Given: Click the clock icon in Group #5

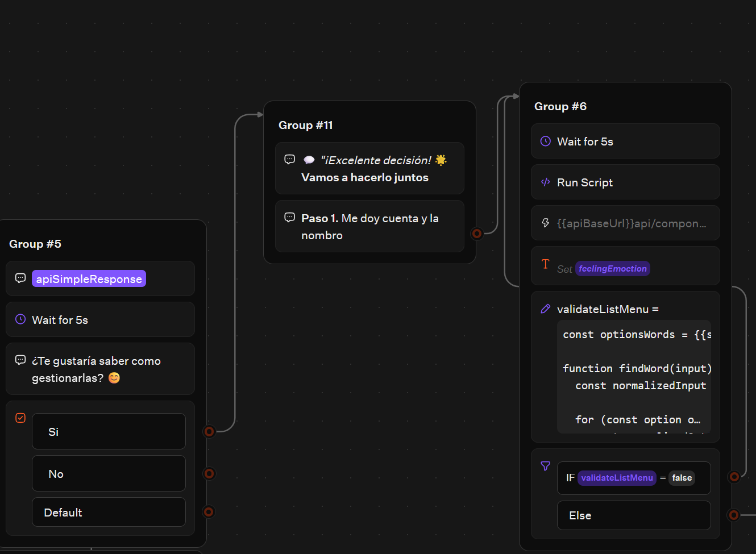Looking at the screenshot, I should [x=20, y=319].
